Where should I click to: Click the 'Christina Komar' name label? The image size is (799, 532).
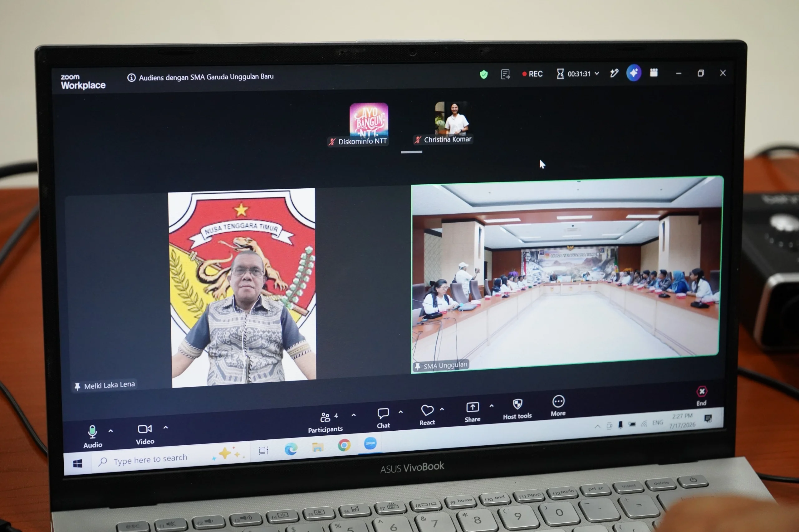pyautogui.click(x=448, y=139)
